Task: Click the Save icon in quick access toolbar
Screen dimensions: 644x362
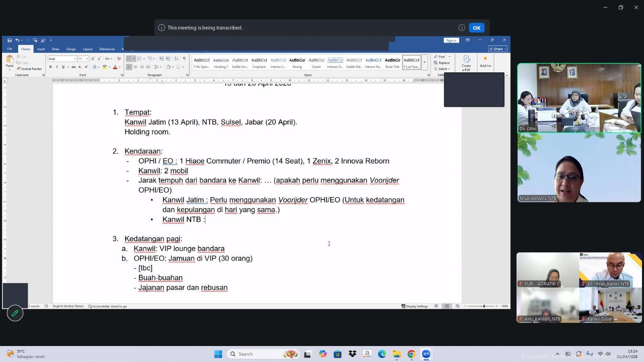Action: [x=9, y=40]
